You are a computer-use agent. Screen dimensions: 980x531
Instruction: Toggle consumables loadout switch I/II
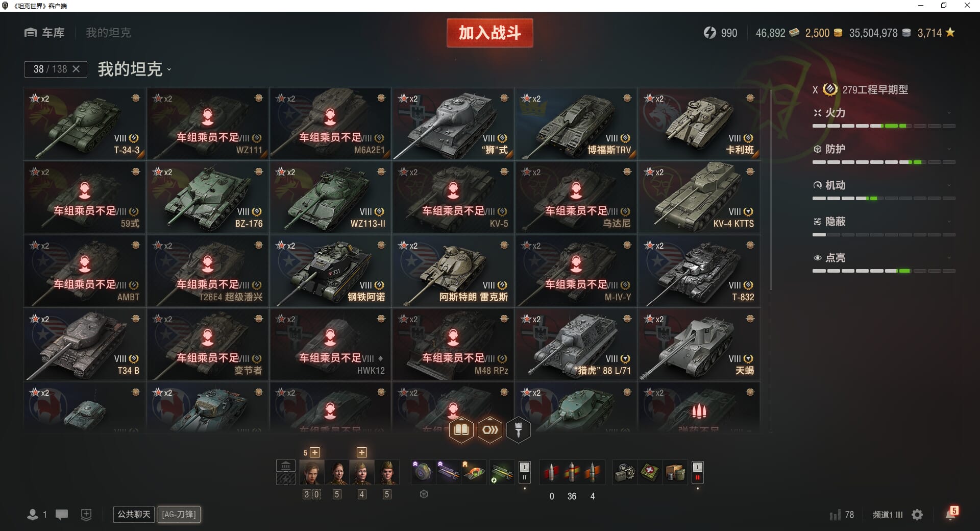coord(697,472)
